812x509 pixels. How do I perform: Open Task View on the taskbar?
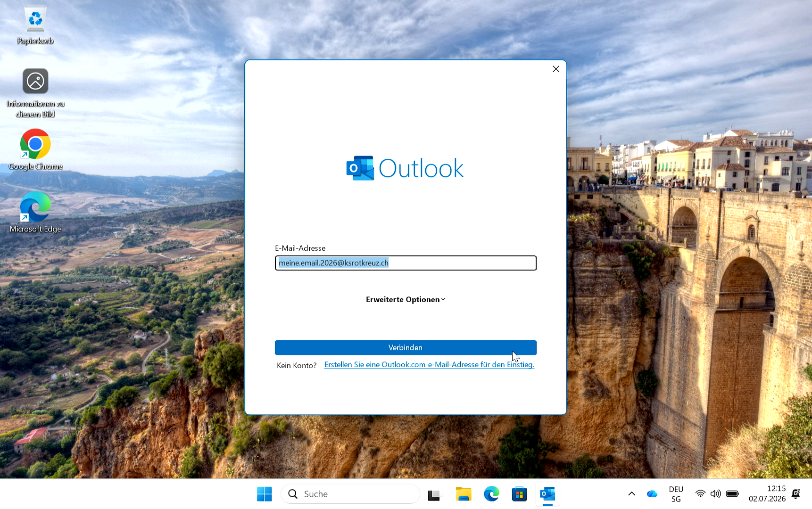pyautogui.click(x=434, y=494)
